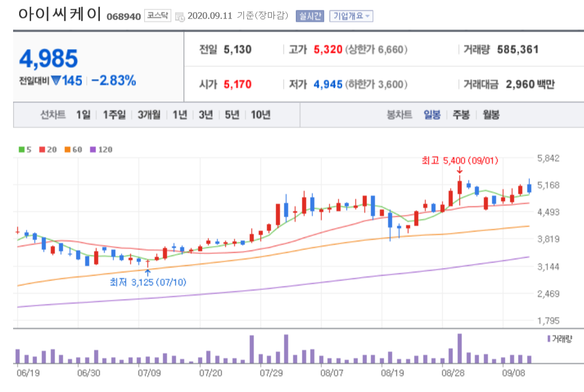The image size is (584, 392).
Task: Select the 1주일 line chart tab
Action: (114, 114)
